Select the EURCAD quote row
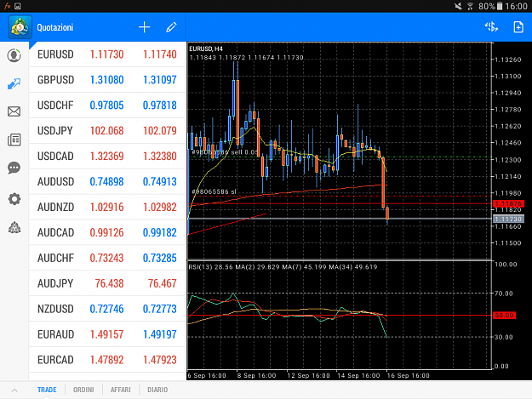This screenshot has width=532, height=399. (107, 359)
